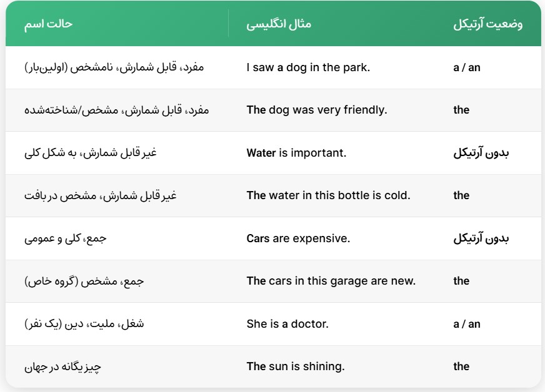Image resolution: width=545 pixels, height=392 pixels.
Task: Click the 'The sun is shining.' example
Action: pos(296,366)
